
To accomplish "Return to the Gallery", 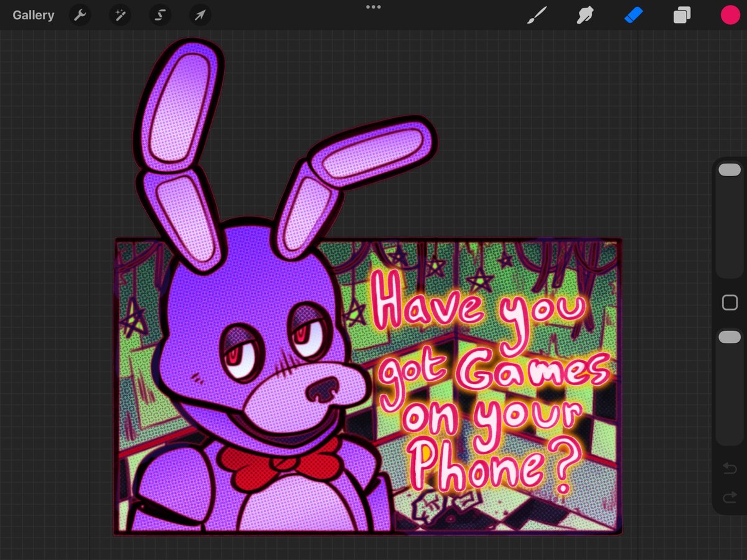I will click(x=33, y=15).
